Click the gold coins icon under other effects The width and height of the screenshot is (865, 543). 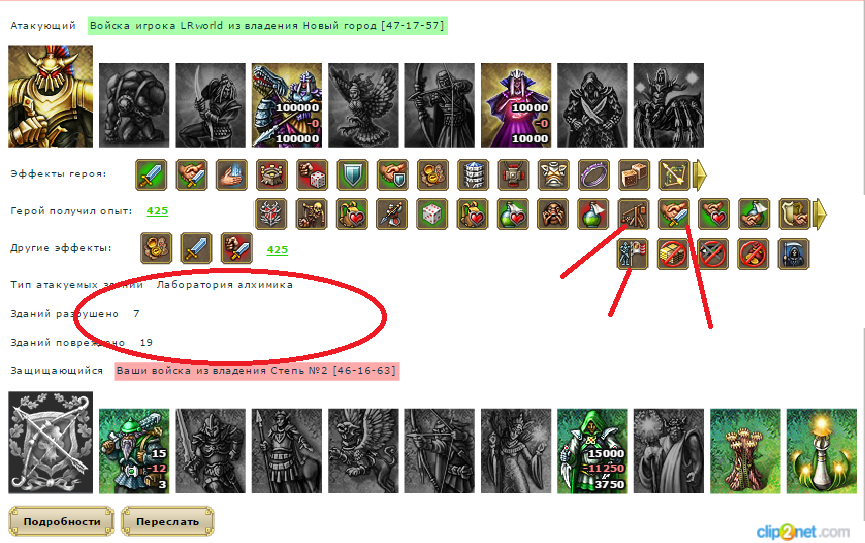[156, 248]
